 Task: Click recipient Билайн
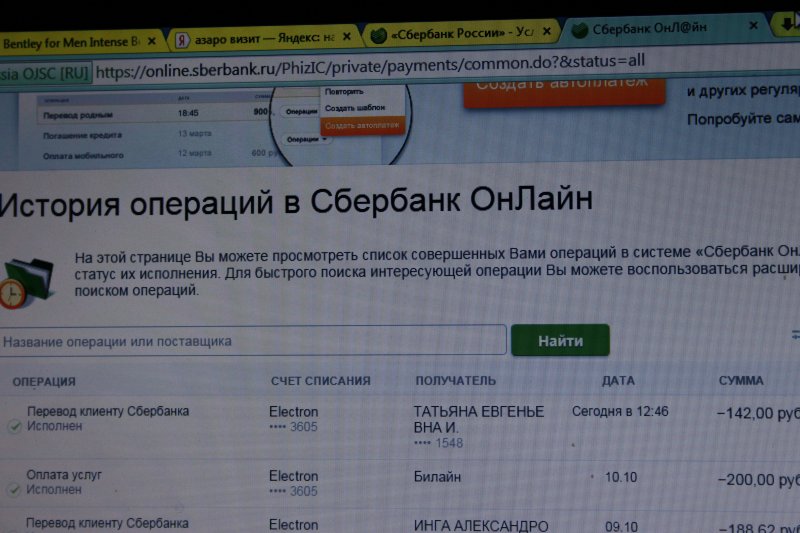(437, 477)
